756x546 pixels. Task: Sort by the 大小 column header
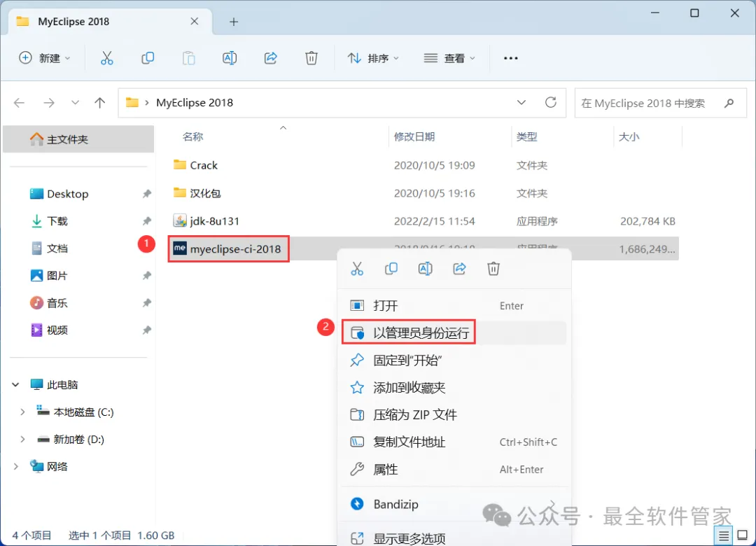coord(629,137)
